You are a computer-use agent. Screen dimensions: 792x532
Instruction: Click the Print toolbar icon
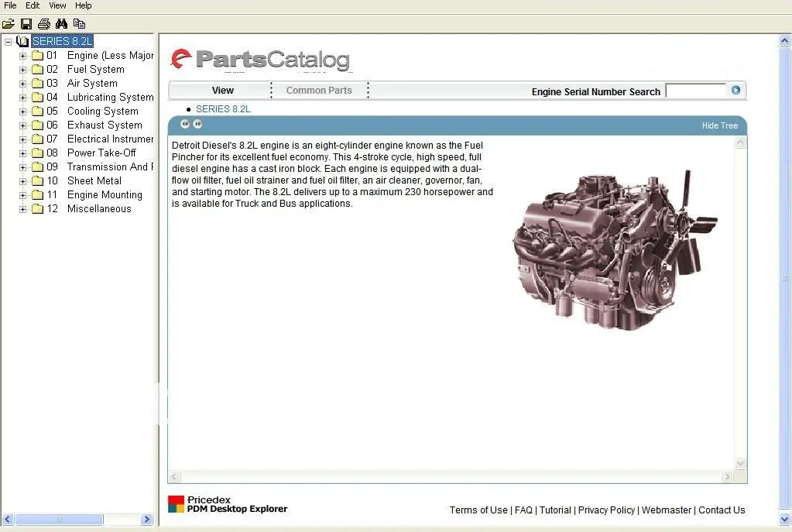tap(44, 24)
